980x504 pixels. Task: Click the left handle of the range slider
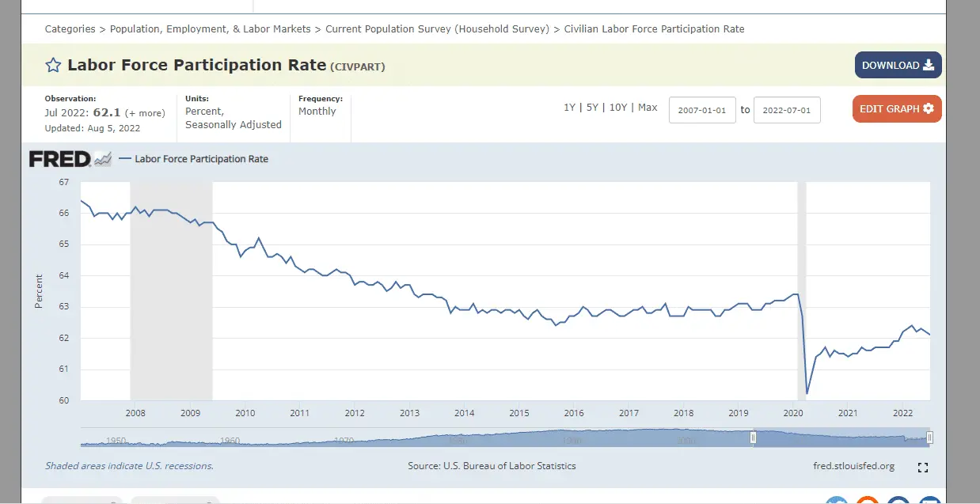pyautogui.click(x=754, y=438)
